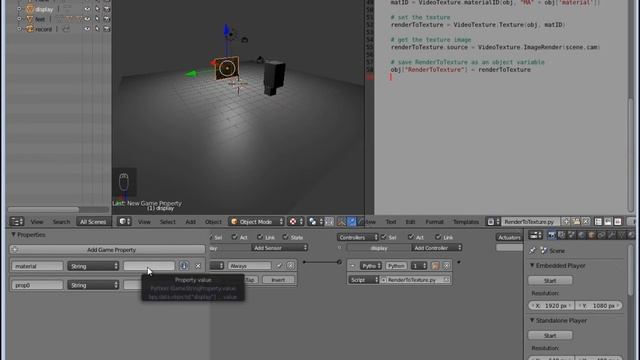Open the Add Sensor dropdown
This screenshot has height=360, width=640.
pyautogui.click(x=279, y=248)
